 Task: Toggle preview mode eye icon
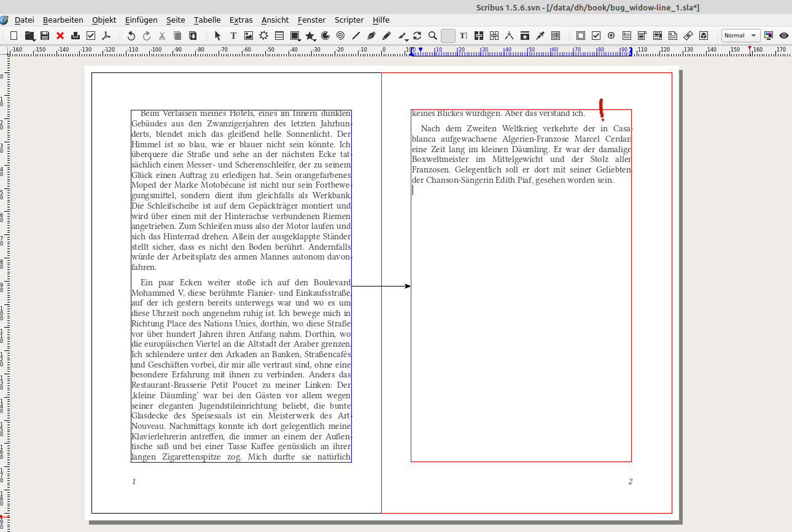click(x=784, y=36)
